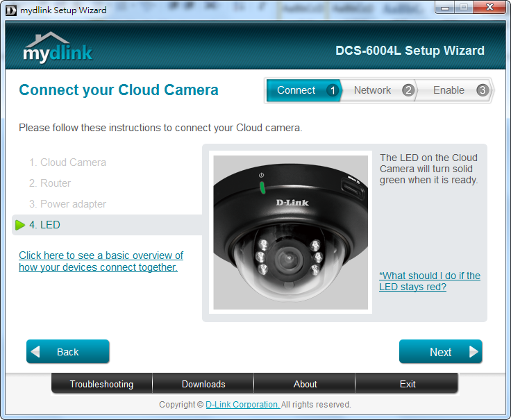Select the Connect wizard tab
Viewport: 511px width, 420px height.
pyautogui.click(x=296, y=90)
